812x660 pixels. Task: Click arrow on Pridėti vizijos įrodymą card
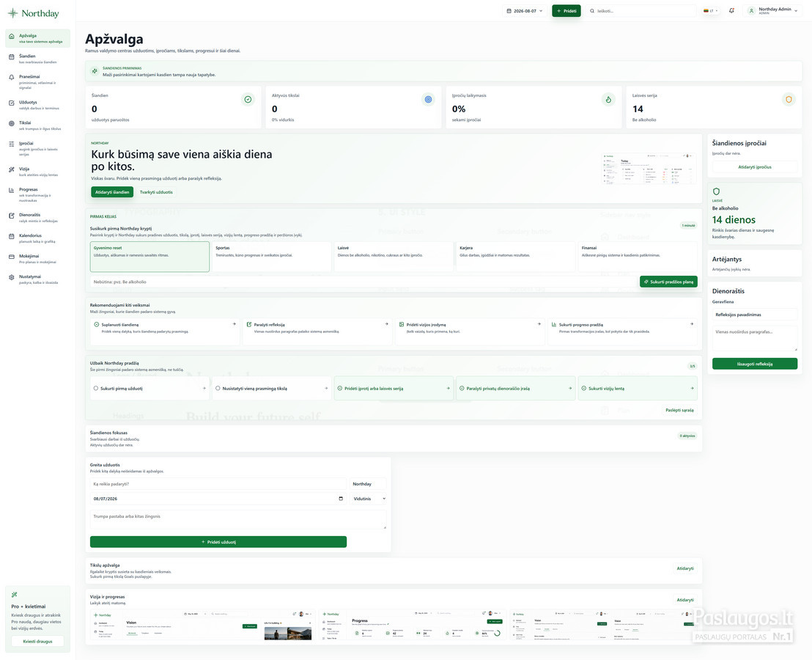pyautogui.click(x=539, y=324)
